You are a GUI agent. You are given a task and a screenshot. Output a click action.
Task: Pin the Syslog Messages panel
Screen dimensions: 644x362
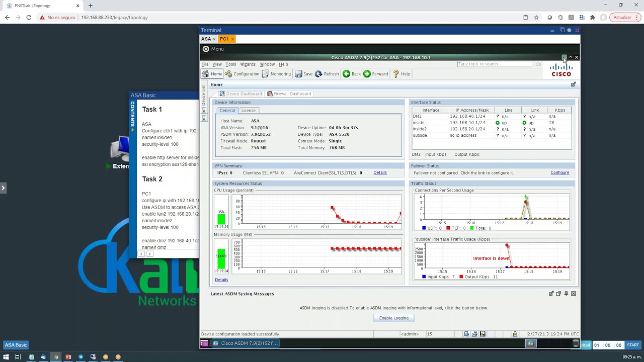tap(566, 294)
